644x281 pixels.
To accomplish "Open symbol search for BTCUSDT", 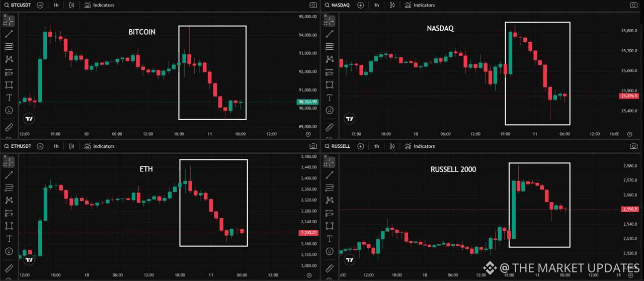I will pyautogui.click(x=18, y=5).
